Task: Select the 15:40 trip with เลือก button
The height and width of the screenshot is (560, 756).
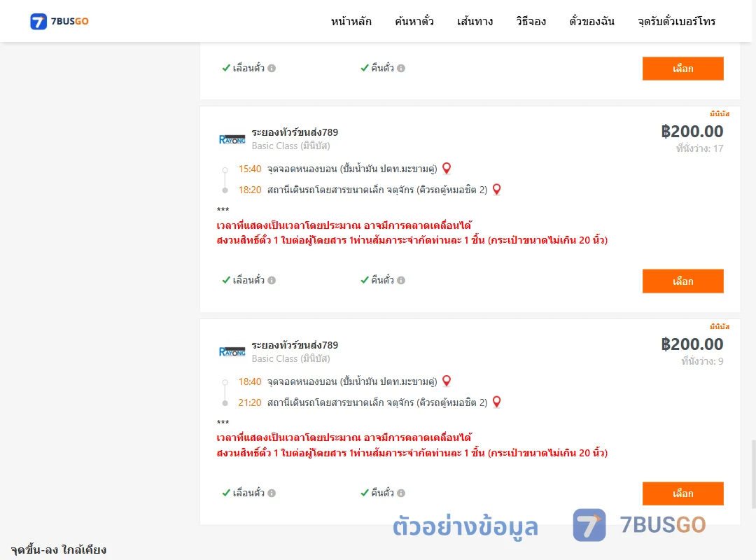Action: [682, 281]
